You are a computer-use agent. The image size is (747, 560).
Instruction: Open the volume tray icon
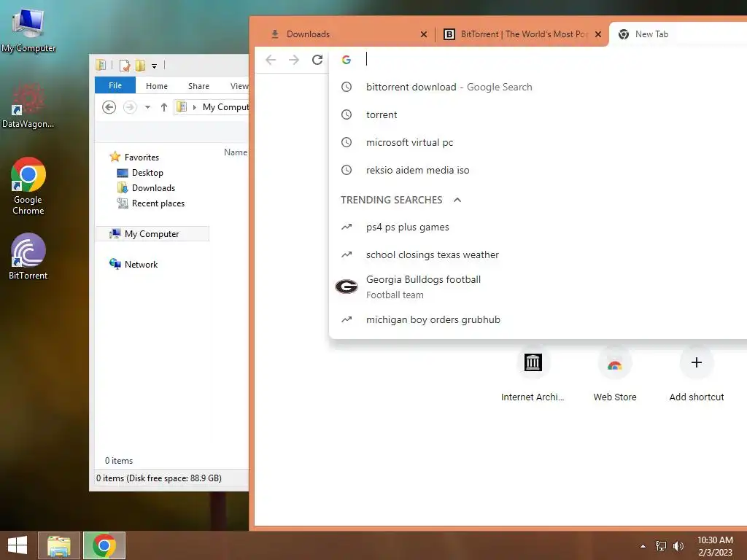click(x=678, y=546)
